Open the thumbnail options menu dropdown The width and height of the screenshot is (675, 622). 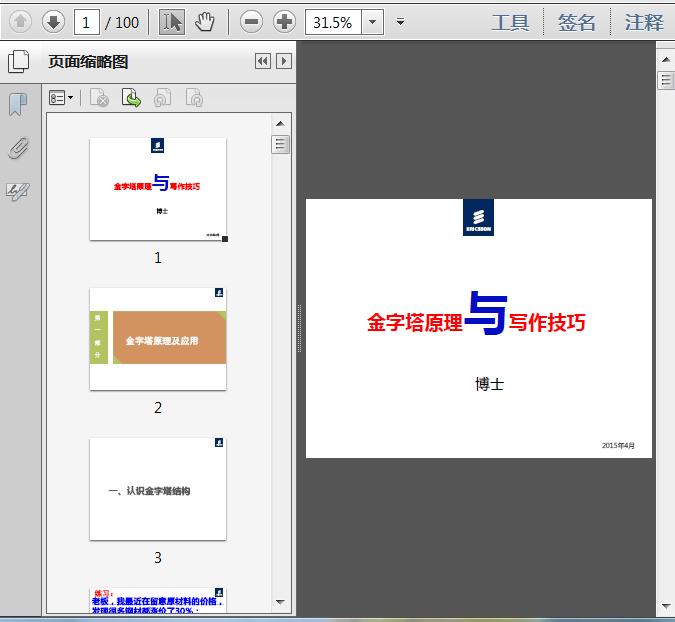click(61, 98)
